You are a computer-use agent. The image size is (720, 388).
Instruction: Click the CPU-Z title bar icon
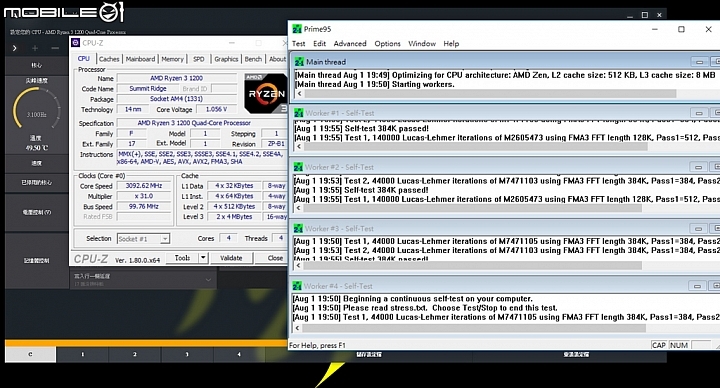point(76,43)
